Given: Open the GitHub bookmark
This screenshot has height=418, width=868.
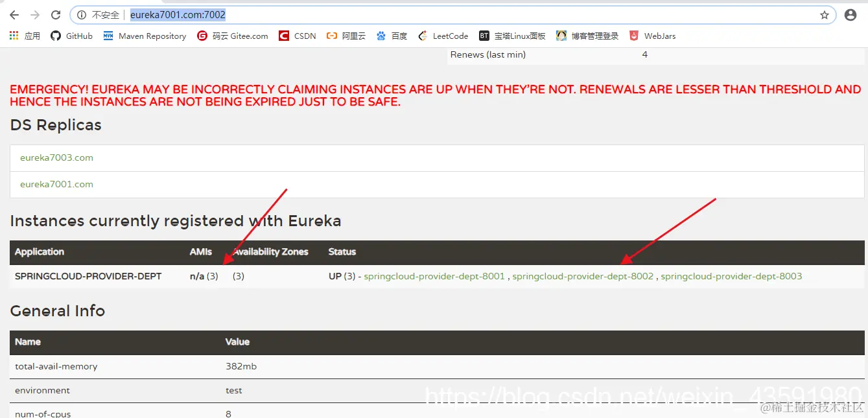Looking at the screenshot, I should pyautogui.click(x=71, y=36).
